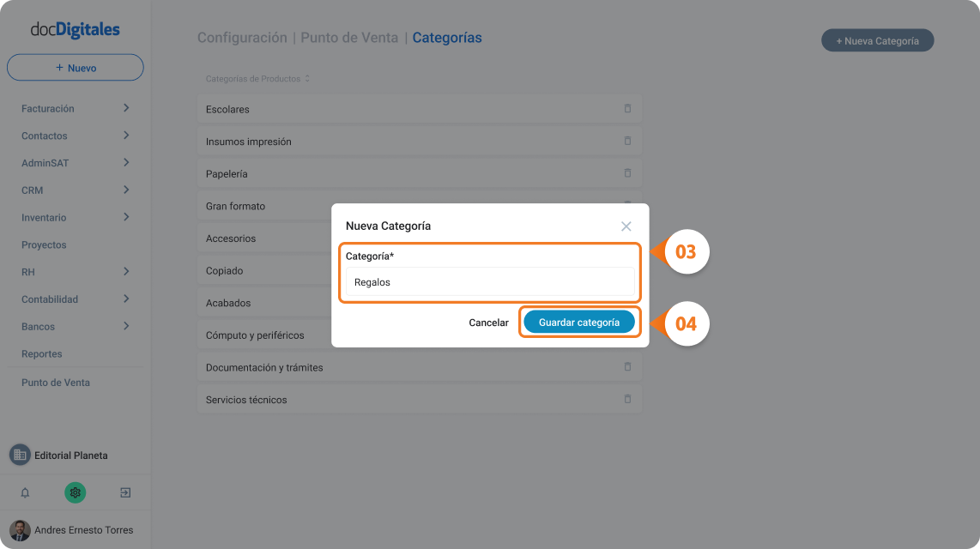The image size is (980, 549).
Task: Expand Contabilidad submenu arrow
Action: tap(126, 299)
